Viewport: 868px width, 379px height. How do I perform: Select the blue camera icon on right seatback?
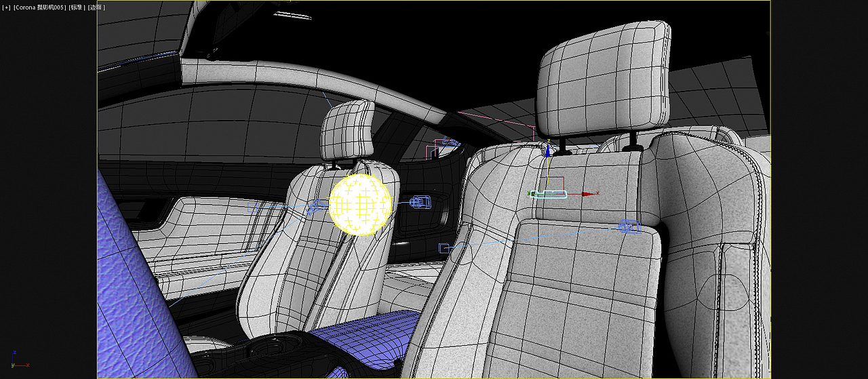click(630, 227)
